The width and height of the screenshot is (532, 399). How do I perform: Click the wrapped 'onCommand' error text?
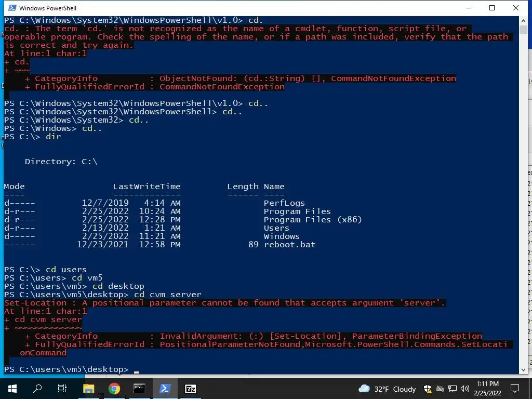pos(43,353)
